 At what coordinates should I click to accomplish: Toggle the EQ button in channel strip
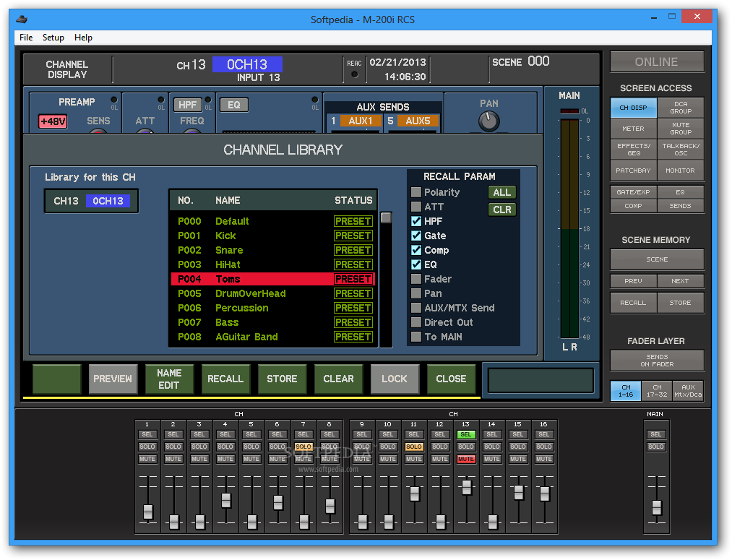click(x=234, y=105)
